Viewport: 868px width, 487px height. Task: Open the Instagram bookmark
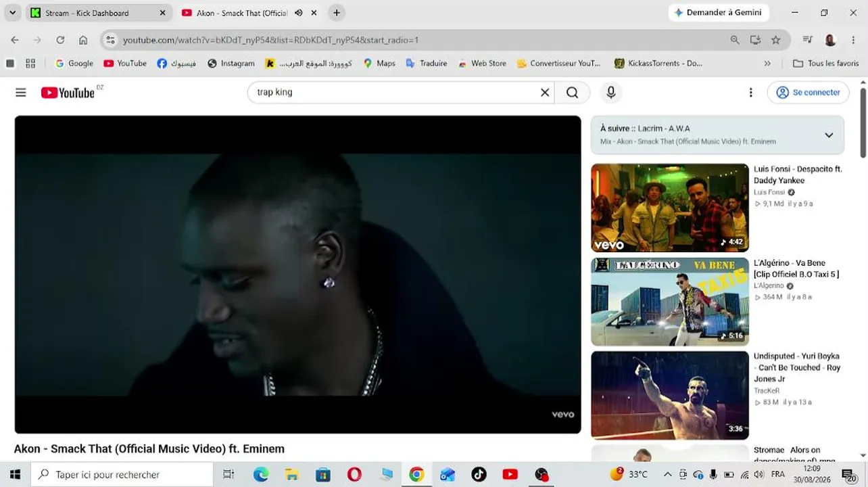pos(231,64)
